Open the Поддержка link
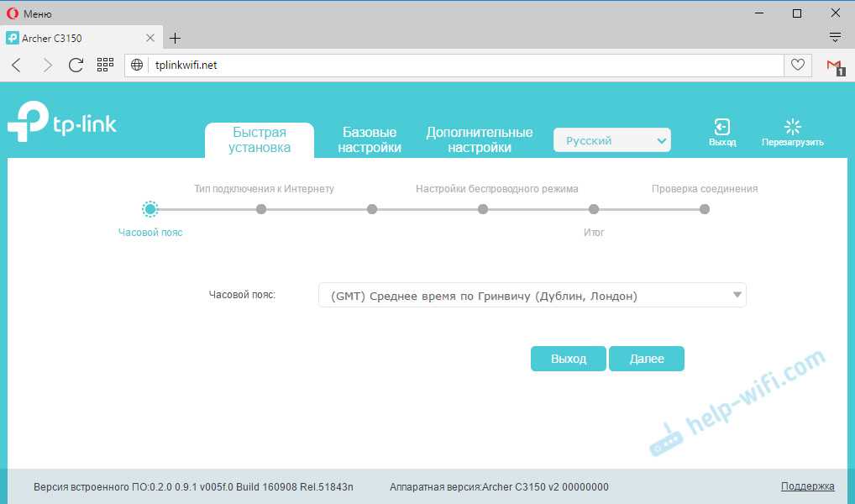Image resolution: width=855 pixels, height=504 pixels. [808, 486]
